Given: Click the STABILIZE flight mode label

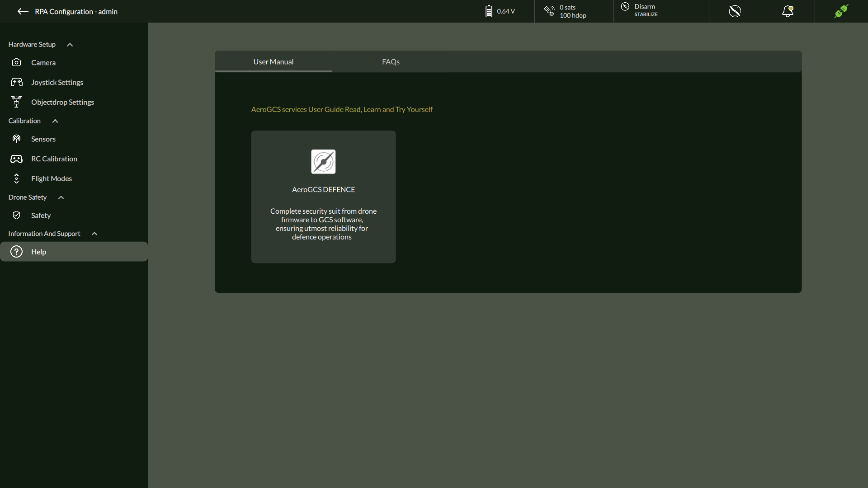Looking at the screenshot, I should point(646,14).
